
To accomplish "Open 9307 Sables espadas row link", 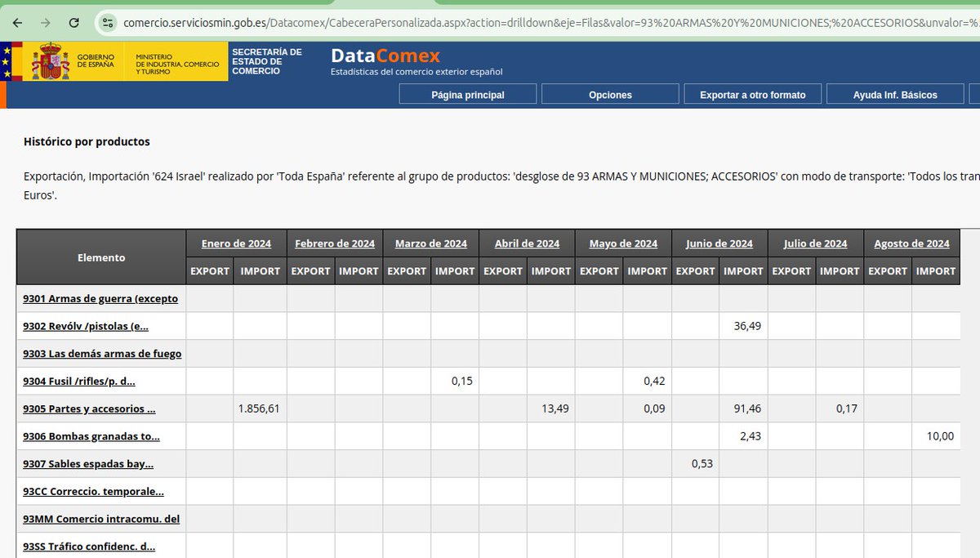I will [x=88, y=464].
